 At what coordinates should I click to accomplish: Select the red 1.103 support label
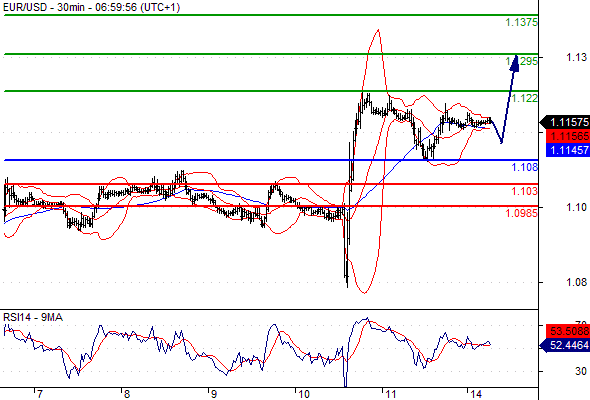click(525, 191)
